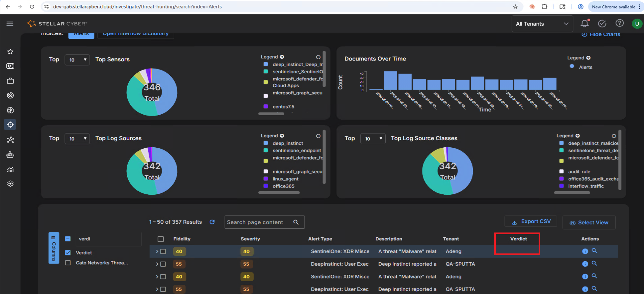Refresh the results with the reload icon
The width and height of the screenshot is (644, 294).
(x=212, y=222)
